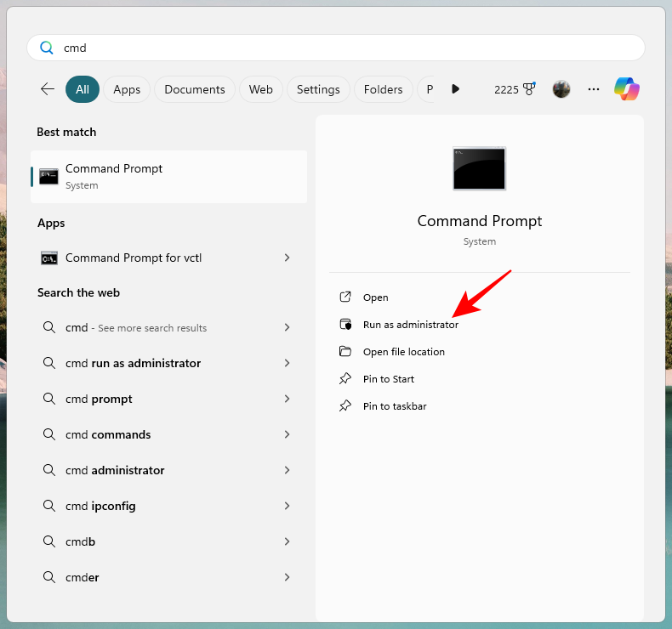
Task: Click search icon beside cmdb
Action: tap(49, 541)
